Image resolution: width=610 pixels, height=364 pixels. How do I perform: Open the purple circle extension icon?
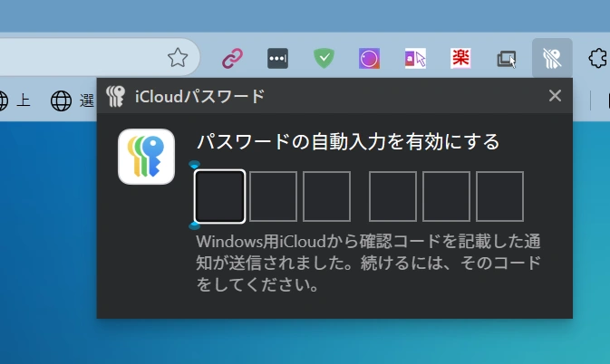coord(369,58)
